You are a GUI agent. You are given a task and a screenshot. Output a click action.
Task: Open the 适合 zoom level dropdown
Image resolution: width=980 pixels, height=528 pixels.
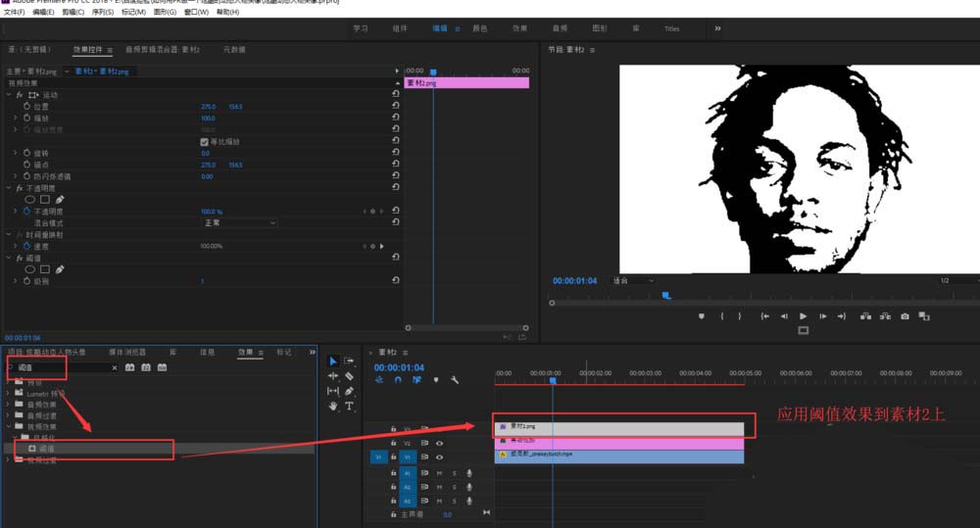click(x=632, y=280)
